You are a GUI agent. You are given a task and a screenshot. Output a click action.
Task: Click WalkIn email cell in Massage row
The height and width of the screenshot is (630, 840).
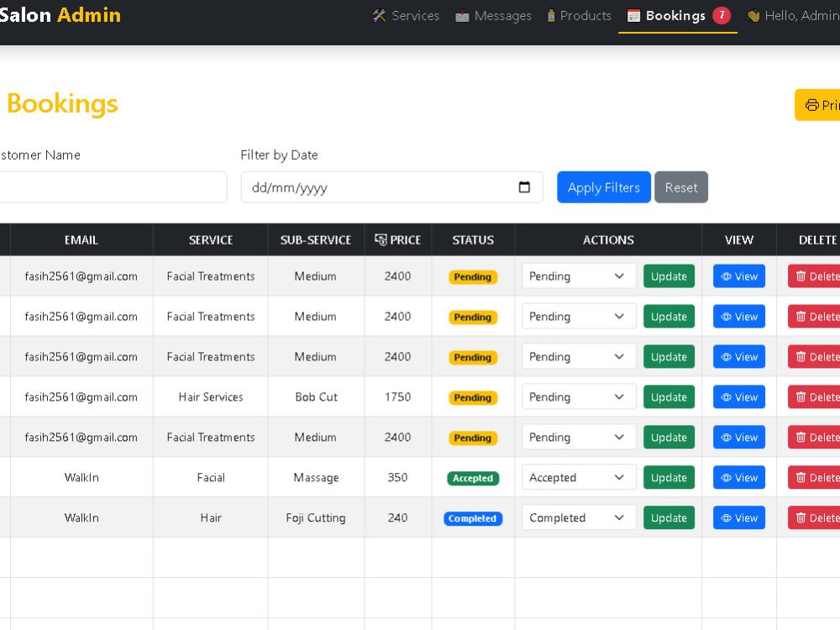[x=81, y=477]
